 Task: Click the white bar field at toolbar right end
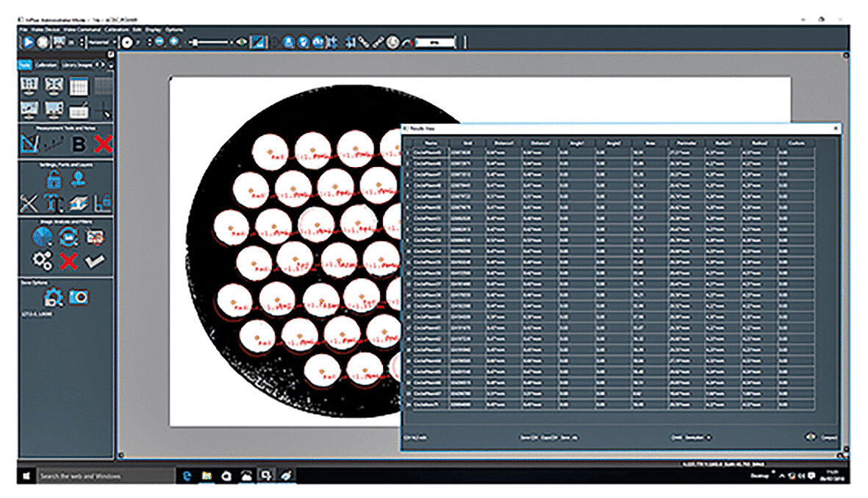[435, 42]
